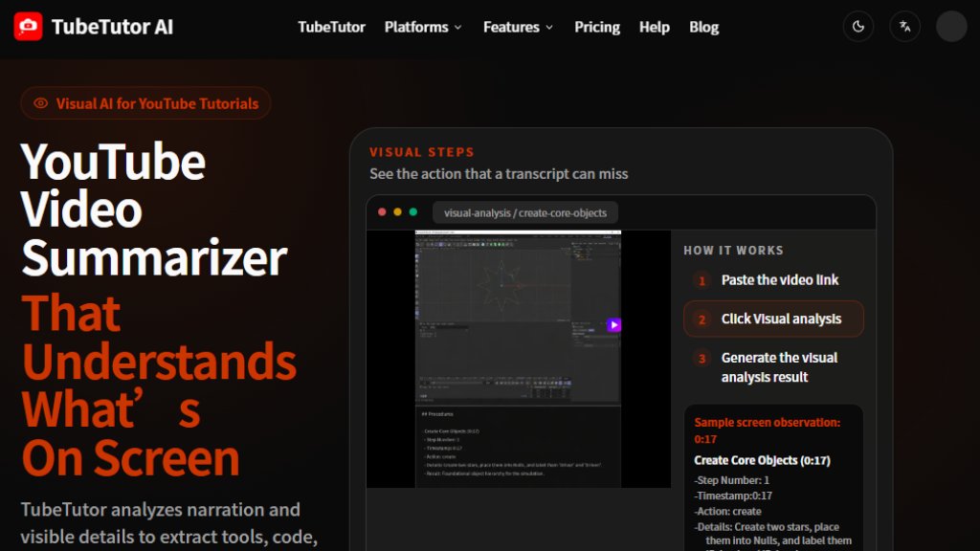The width and height of the screenshot is (980, 551).
Task: Open the user avatar menu
Action: pyautogui.click(x=951, y=26)
